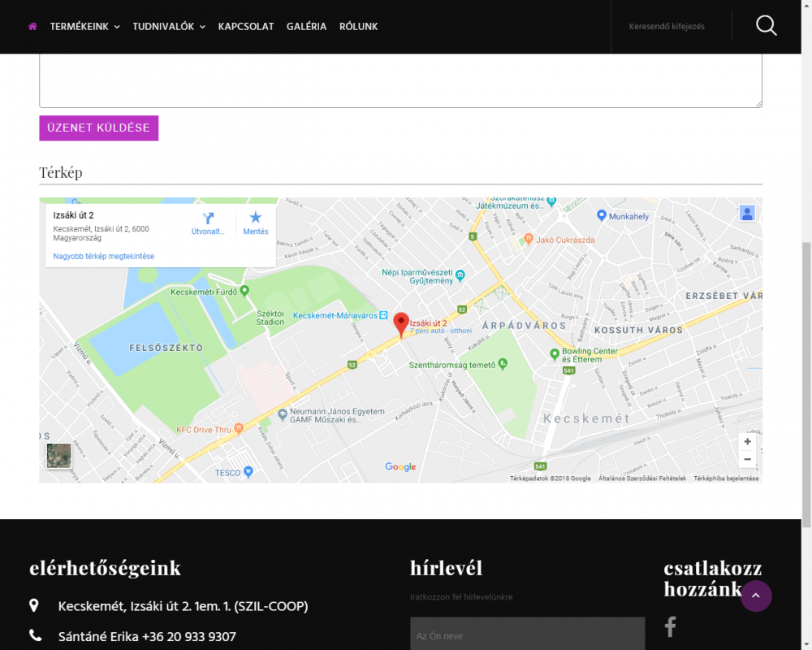Click the Az Ön neve newsletter field
The height and width of the screenshot is (650, 812).
tap(527, 635)
